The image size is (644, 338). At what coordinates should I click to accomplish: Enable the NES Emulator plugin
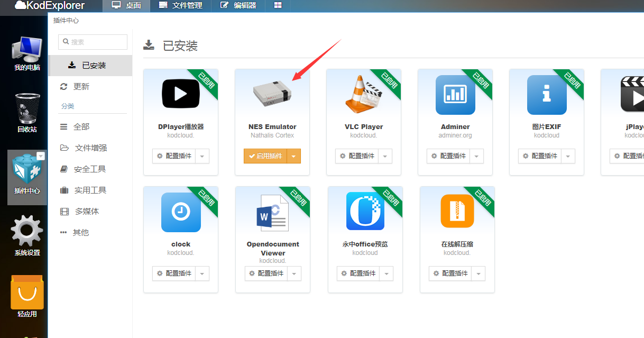[265, 156]
